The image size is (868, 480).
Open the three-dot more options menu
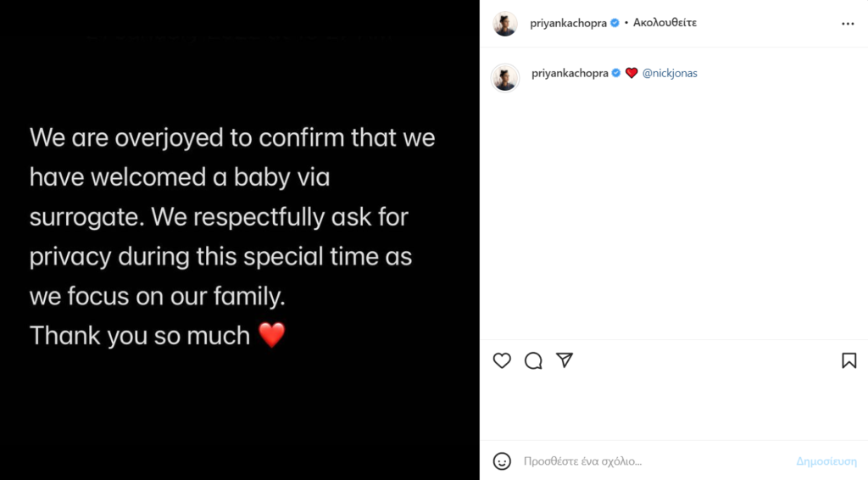(x=848, y=24)
